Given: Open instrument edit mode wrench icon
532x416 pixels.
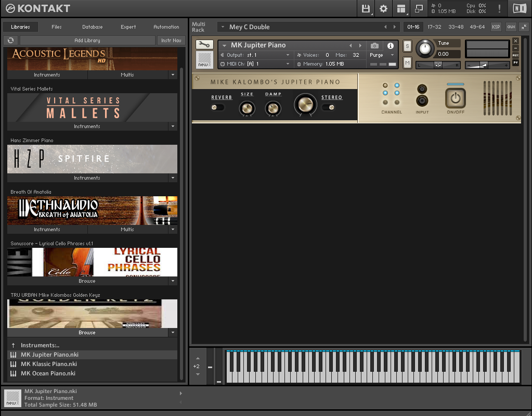Looking at the screenshot, I should tap(204, 44).
